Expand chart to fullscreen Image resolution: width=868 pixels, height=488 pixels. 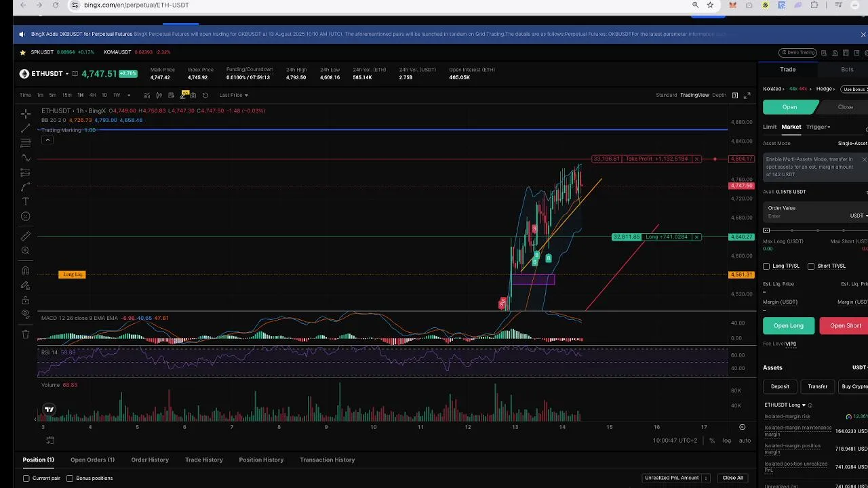coord(747,95)
